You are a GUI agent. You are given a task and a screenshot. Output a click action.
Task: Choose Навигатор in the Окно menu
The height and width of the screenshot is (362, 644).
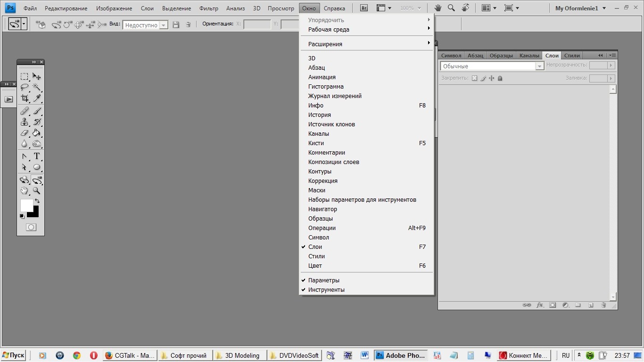pyautogui.click(x=367, y=209)
